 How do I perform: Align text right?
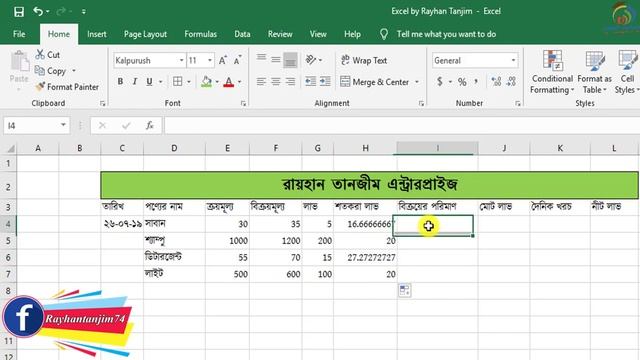tap(290, 82)
